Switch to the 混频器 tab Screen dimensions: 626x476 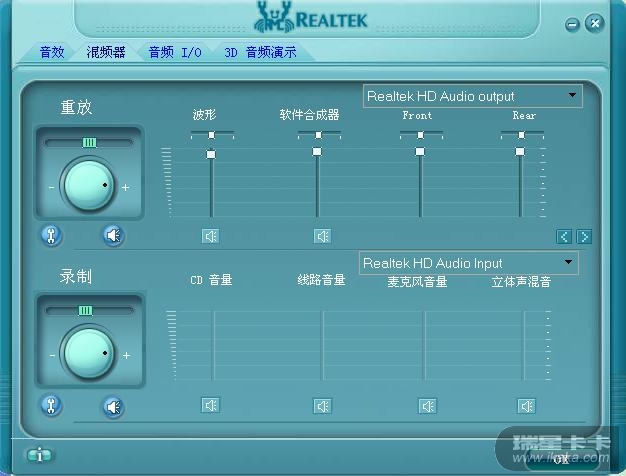point(106,52)
